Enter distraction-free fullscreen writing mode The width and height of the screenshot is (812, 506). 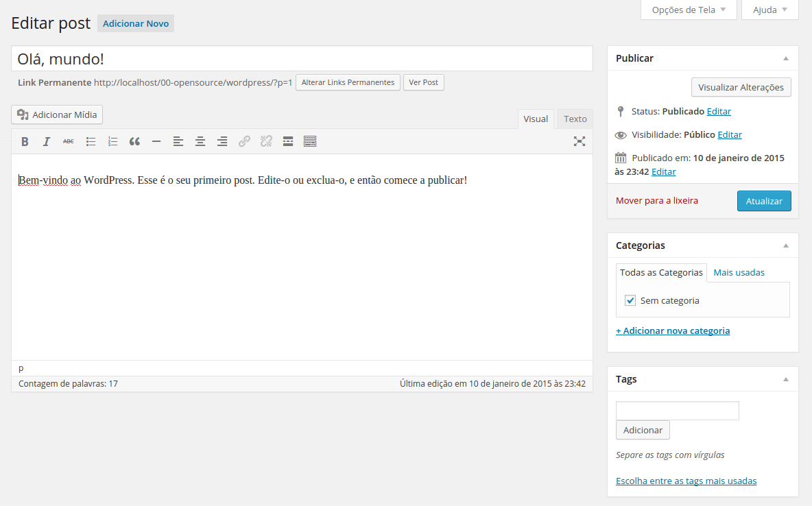click(x=580, y=141)
